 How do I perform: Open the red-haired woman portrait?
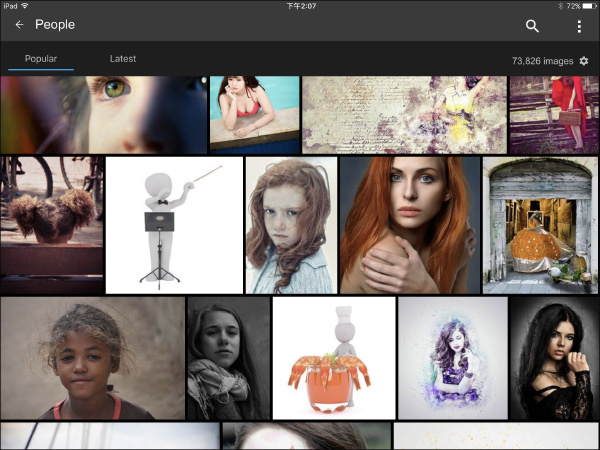[x=409, y=224]
